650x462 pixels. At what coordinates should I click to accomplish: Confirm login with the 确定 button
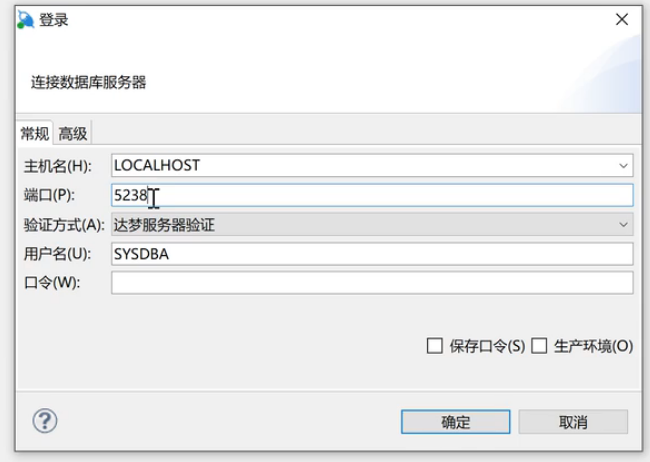pyautogui.click(x=456, y=422)
